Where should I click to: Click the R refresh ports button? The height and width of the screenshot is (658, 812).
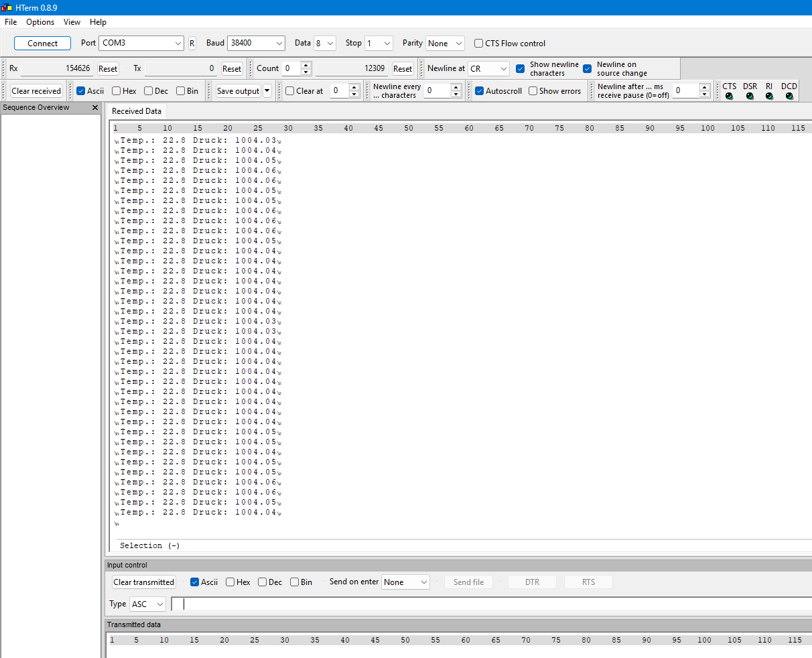pyautogui.click(x=192, y=44)
